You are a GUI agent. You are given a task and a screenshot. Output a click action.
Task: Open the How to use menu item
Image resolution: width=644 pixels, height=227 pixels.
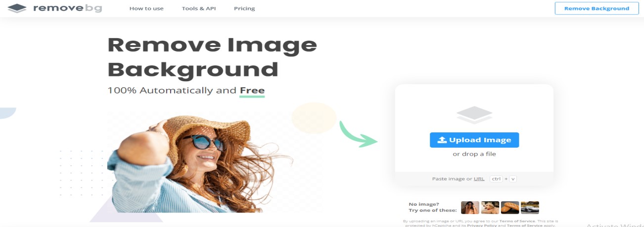pos(146,8)
